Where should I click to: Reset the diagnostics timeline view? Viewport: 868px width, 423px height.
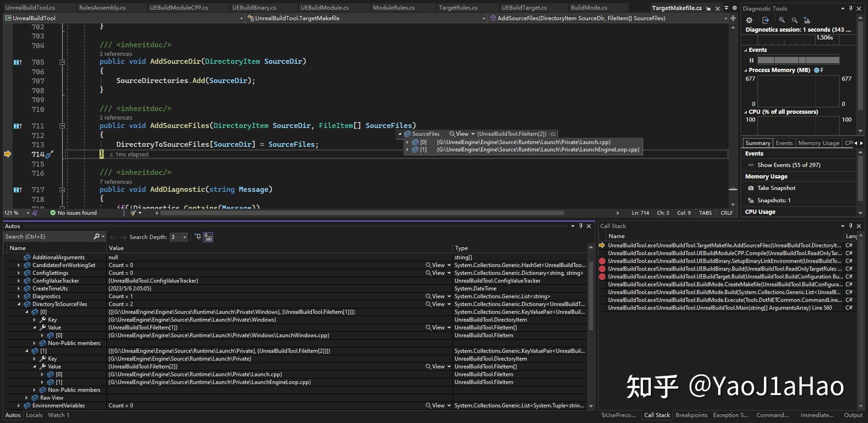click(807, 20)
